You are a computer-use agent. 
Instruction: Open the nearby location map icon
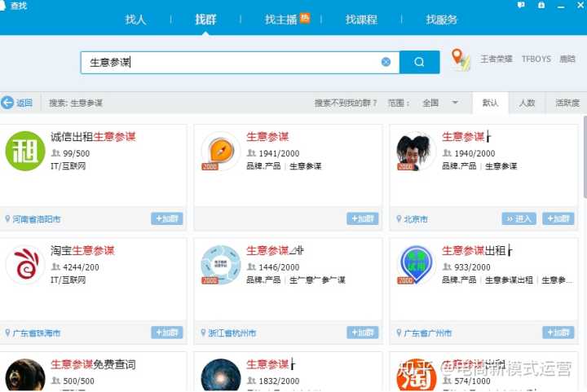point(461,59)
